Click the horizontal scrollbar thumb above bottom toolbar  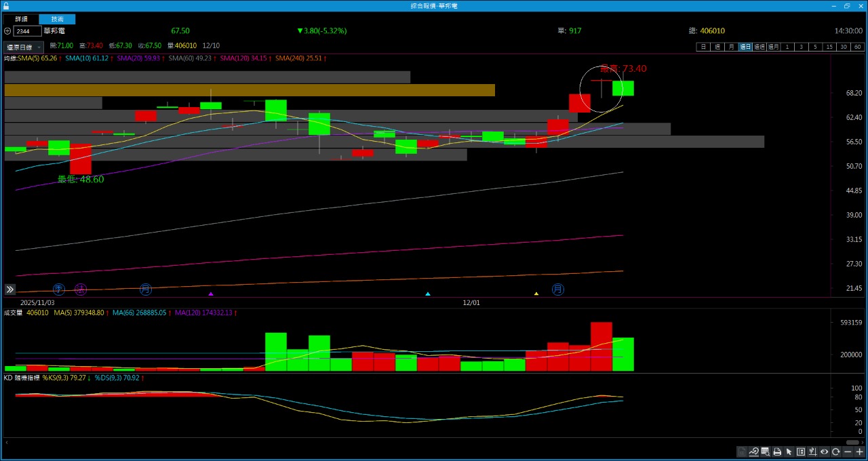coord(852,442)
